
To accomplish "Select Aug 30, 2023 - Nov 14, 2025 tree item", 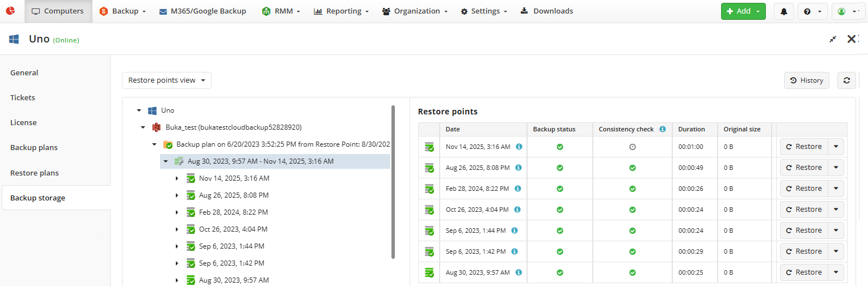I will [260, 161].
